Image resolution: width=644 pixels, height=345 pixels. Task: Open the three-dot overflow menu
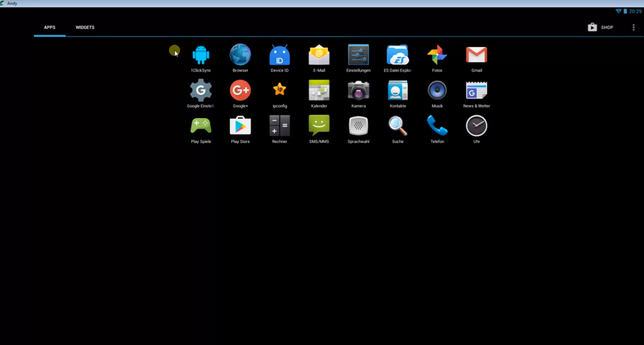pos(634,27)
